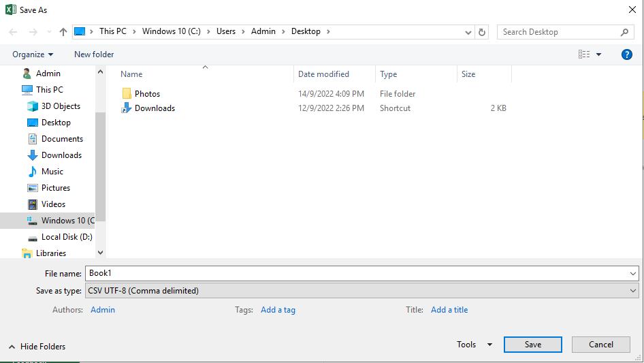The width and height of the screenshot is (644, 363).
Task: Refresh the Desktop folder view
Action: [x=482, y=32]
